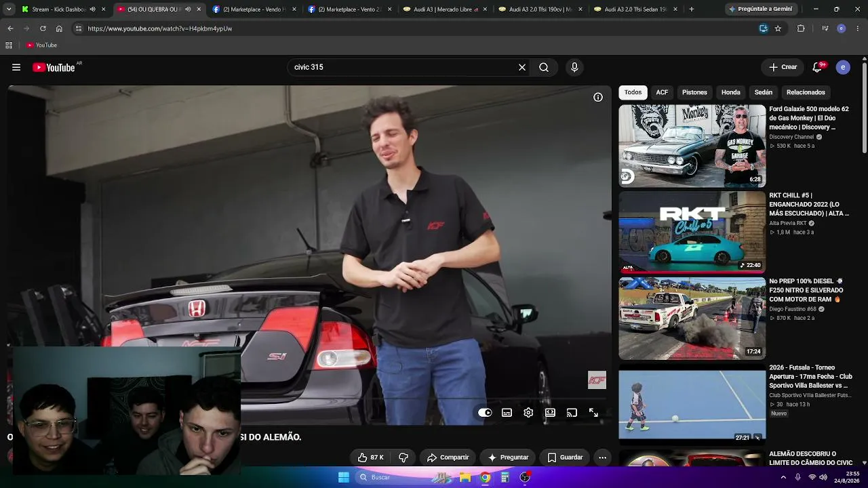
Task: Dislike this video
Action: click(x=403, y=457)
